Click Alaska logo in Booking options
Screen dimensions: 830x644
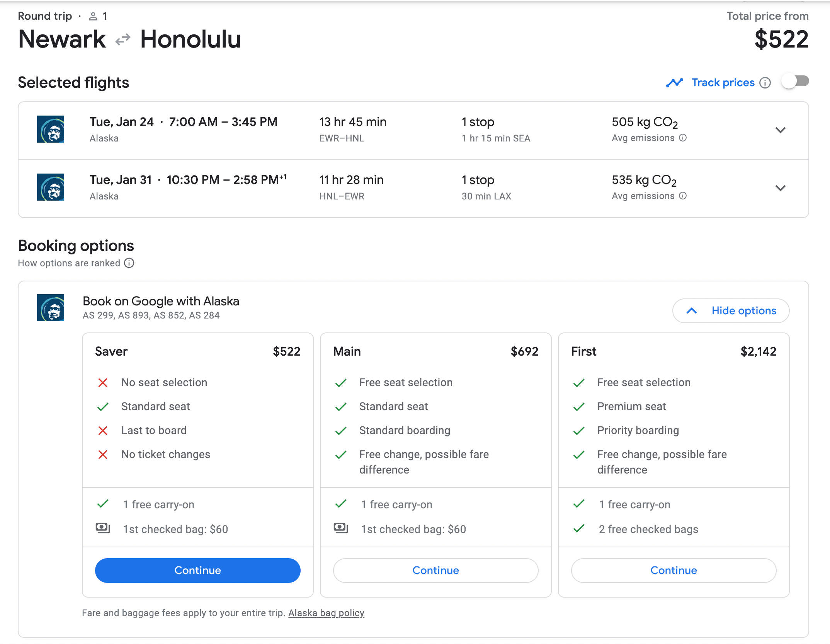51,308
